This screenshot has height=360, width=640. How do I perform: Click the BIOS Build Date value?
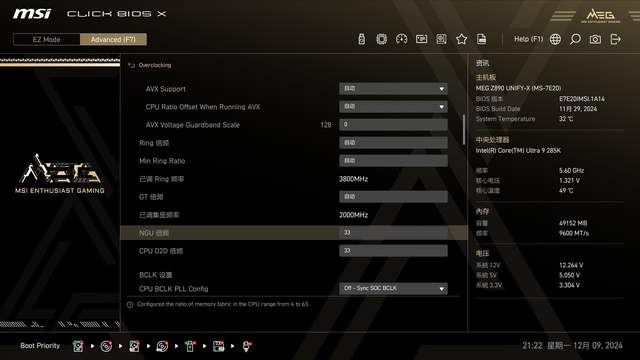578,109
